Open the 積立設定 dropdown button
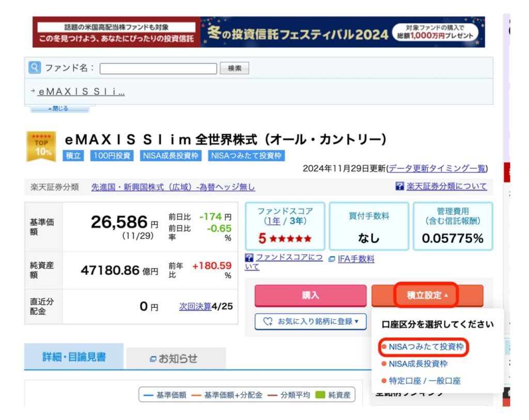 [427, 295]
